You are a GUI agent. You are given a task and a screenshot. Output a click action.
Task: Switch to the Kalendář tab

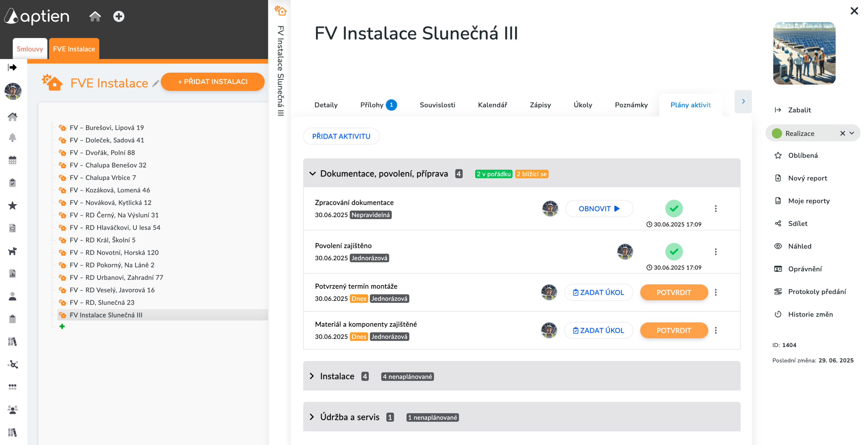pos(492,105)
